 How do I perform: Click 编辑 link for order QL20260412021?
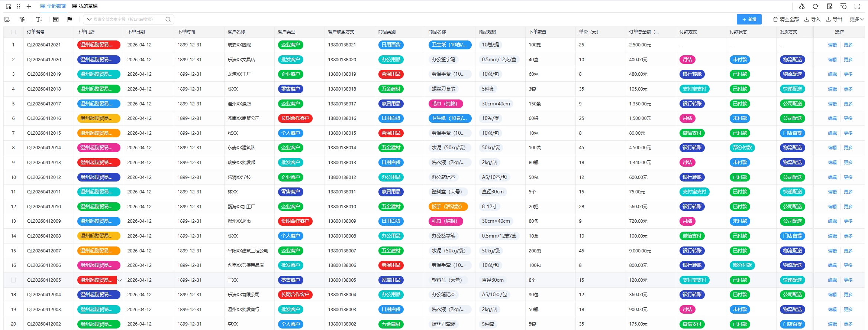point(832,45)
